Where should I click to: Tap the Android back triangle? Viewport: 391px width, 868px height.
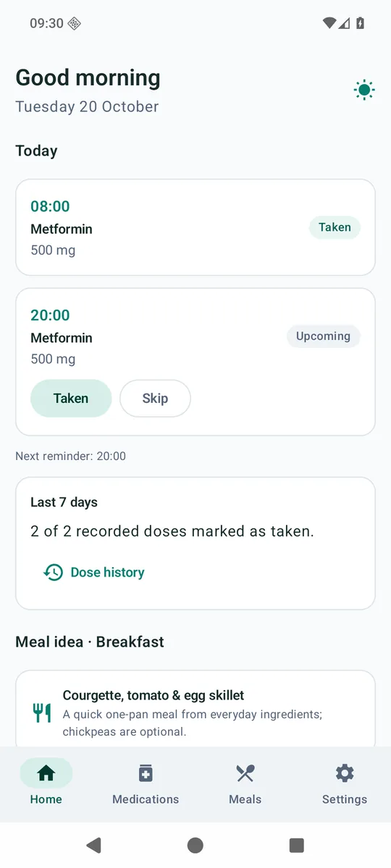pyautogui.click(x=93, y=845)
